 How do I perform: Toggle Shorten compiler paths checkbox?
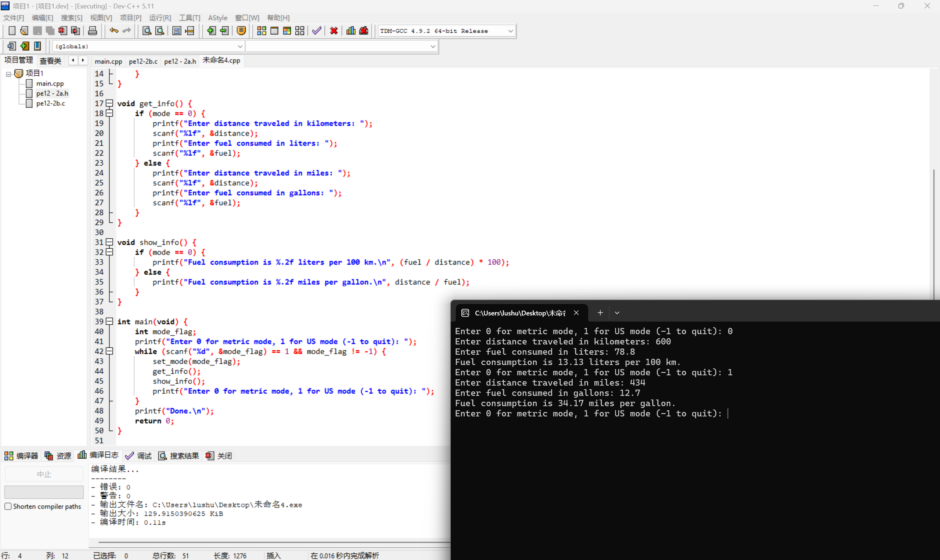pos(8,506)
